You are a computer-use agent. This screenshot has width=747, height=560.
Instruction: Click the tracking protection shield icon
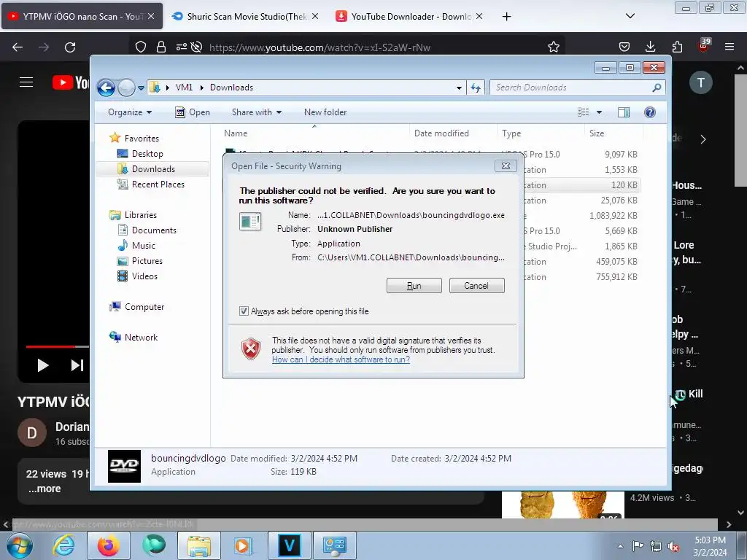coord(141,47)
